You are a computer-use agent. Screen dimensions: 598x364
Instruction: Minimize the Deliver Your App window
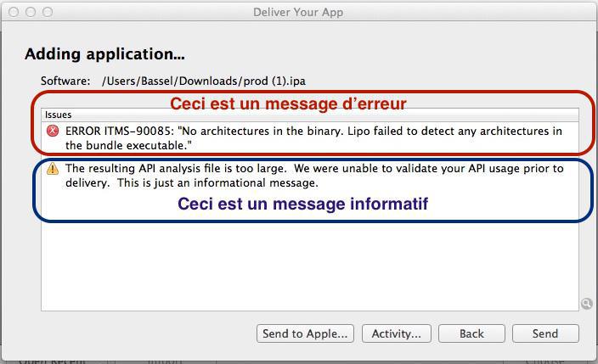(x=31, y=12)
